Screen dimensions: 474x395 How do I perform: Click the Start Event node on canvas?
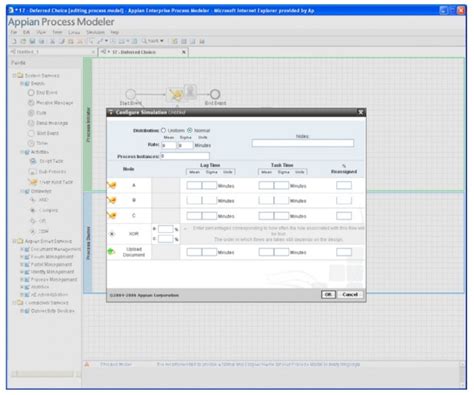(x=131, y=94)
